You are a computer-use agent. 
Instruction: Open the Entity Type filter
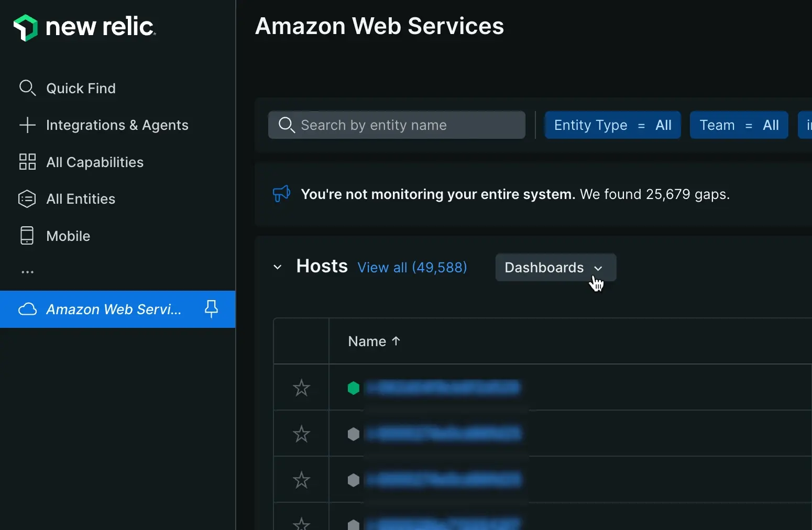click(612, 125)
